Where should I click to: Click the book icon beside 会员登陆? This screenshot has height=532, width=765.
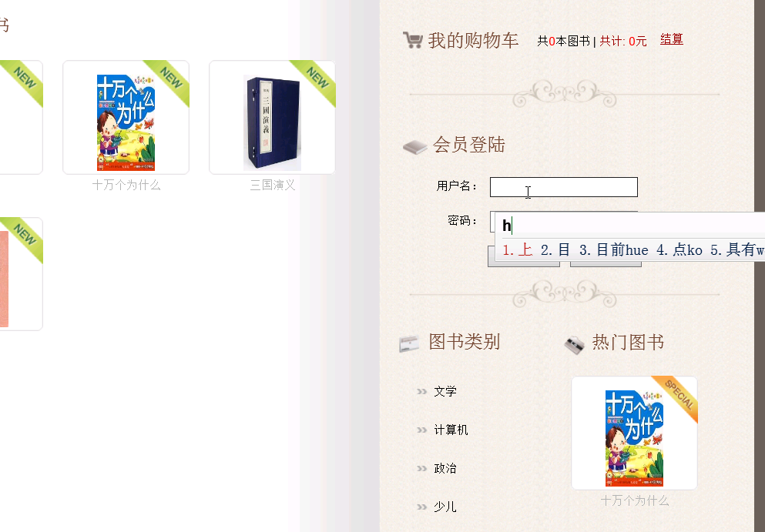(414, 147)
